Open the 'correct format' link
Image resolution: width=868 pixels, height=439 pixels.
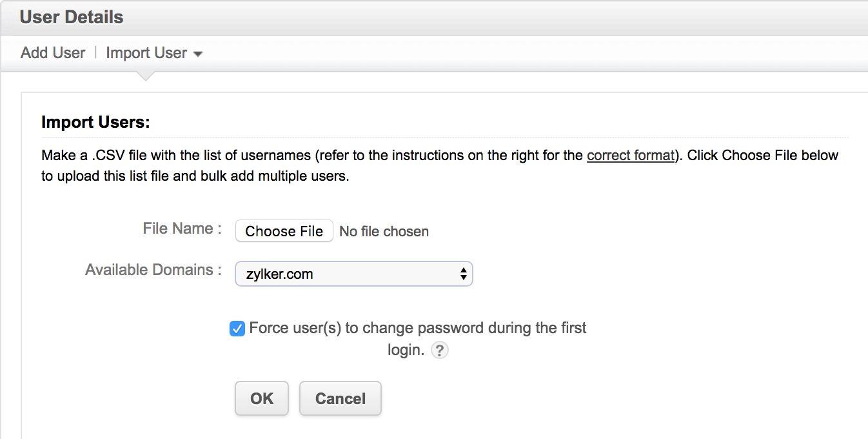630,156
